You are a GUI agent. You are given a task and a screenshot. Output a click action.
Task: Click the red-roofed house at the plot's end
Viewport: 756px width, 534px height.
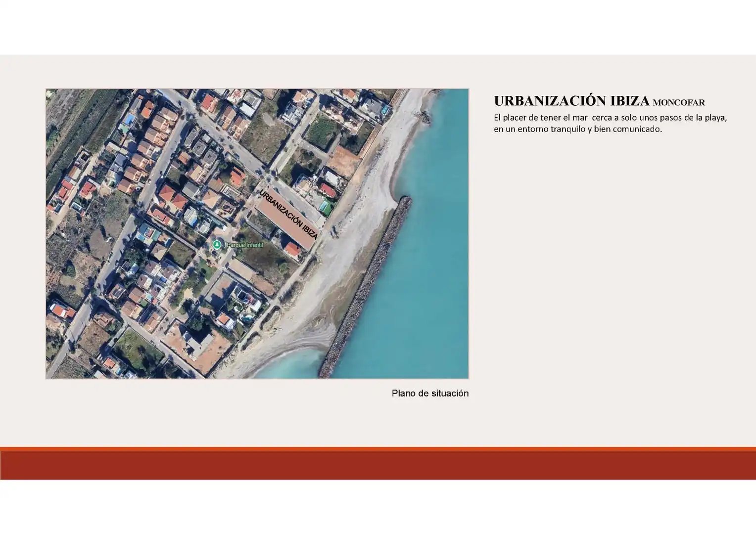[x=293, y=250]
